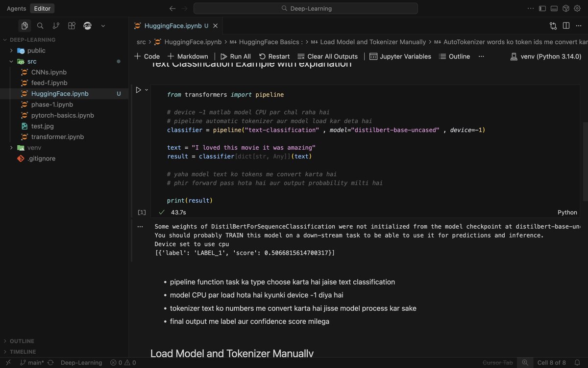Open run options dropdown beside play button

pyautogui.click(x=147, y=90)
